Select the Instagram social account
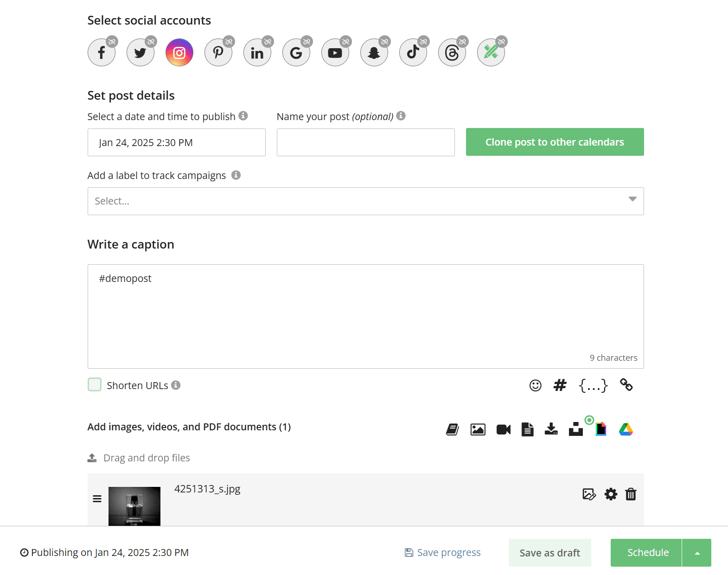The image size is (728, 575). click(179, 52)
